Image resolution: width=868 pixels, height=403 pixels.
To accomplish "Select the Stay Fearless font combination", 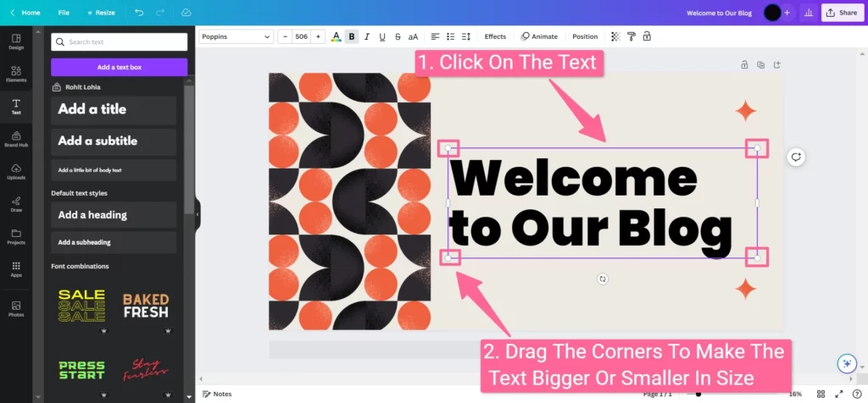I will point(146,370).
